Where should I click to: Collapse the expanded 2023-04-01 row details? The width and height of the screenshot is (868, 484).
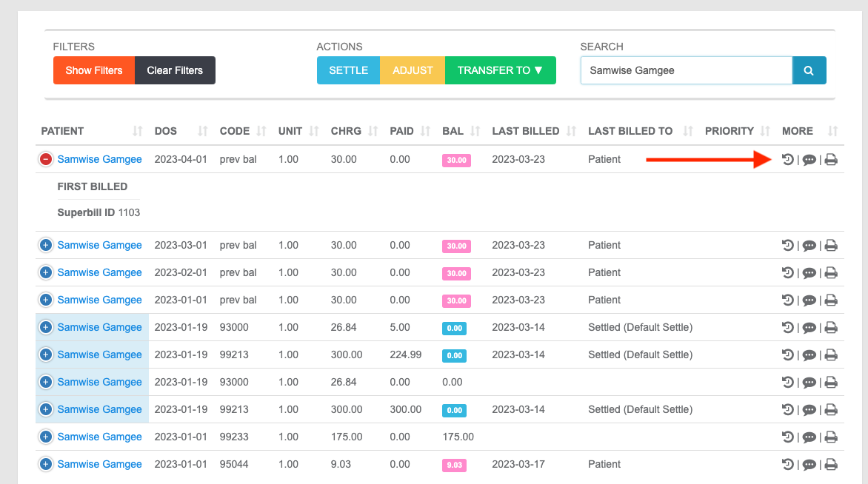pos(45,158)
